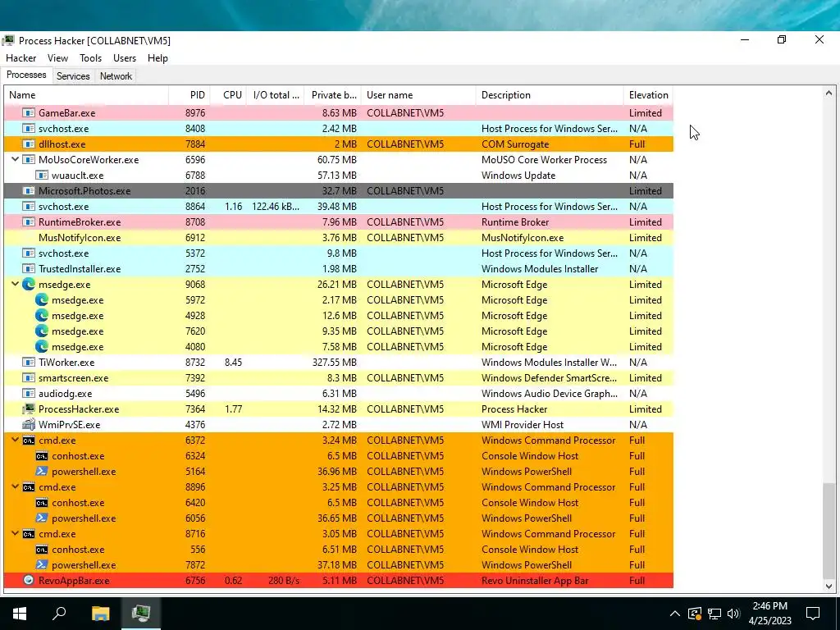840x630 pixels.
Task: Click the 327.55 MB value for TiWorker.exe
Action: pos(335,363)
